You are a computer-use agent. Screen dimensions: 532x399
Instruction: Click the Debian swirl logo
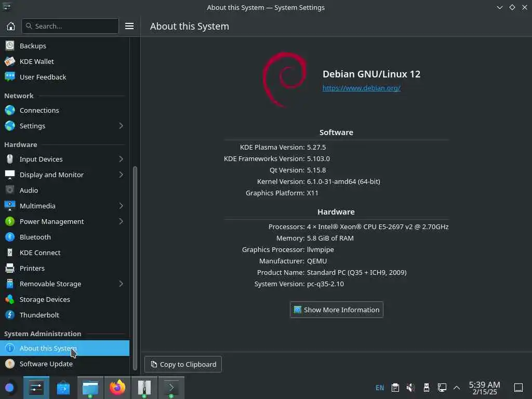(x=285, y=79)
